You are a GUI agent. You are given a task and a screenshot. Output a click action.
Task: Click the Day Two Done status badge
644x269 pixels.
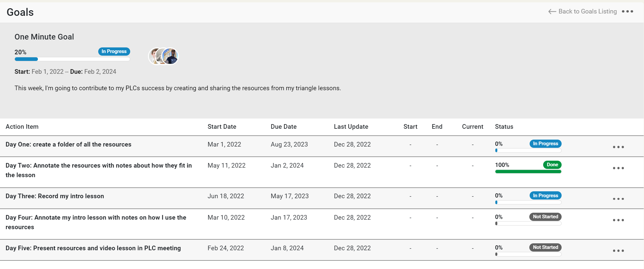(x=552, y=165)
